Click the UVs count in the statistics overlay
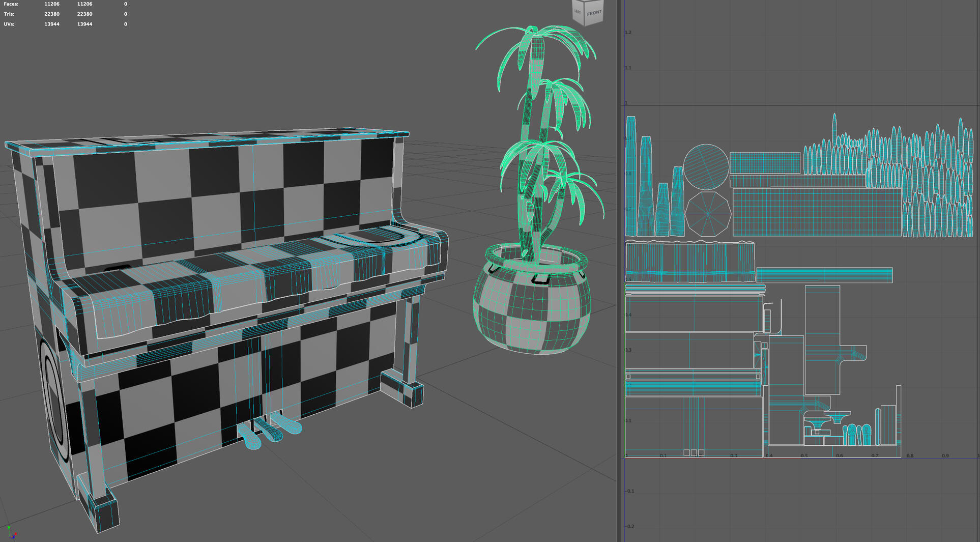 point(51,24)
